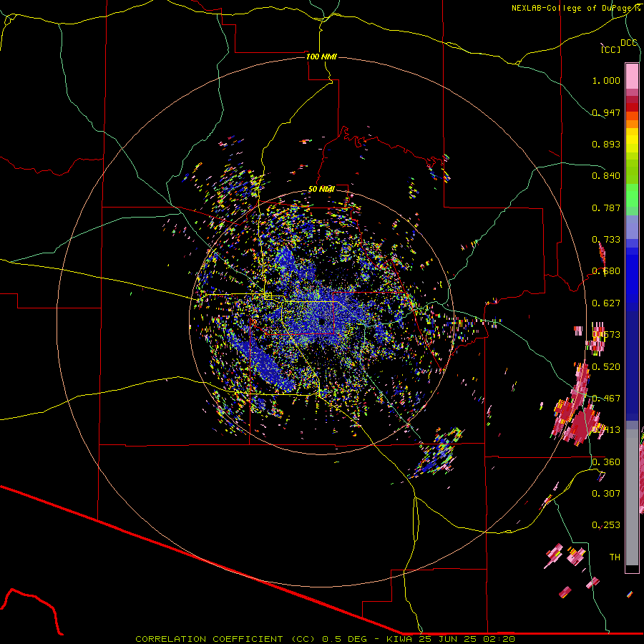The height and width of the screenshot is (644, 644).
Task: Pick the light pink segment of the color bar
Action: tap(632, 76)
